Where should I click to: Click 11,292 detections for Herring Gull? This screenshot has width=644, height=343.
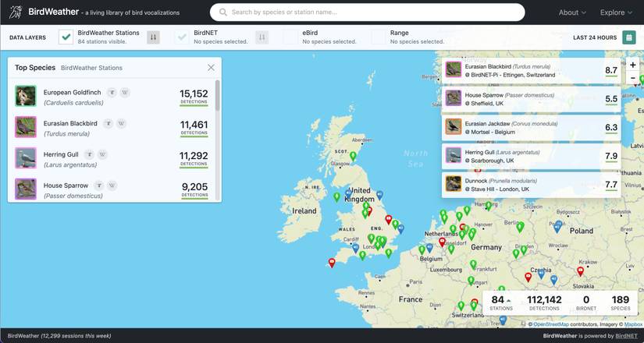194,159
